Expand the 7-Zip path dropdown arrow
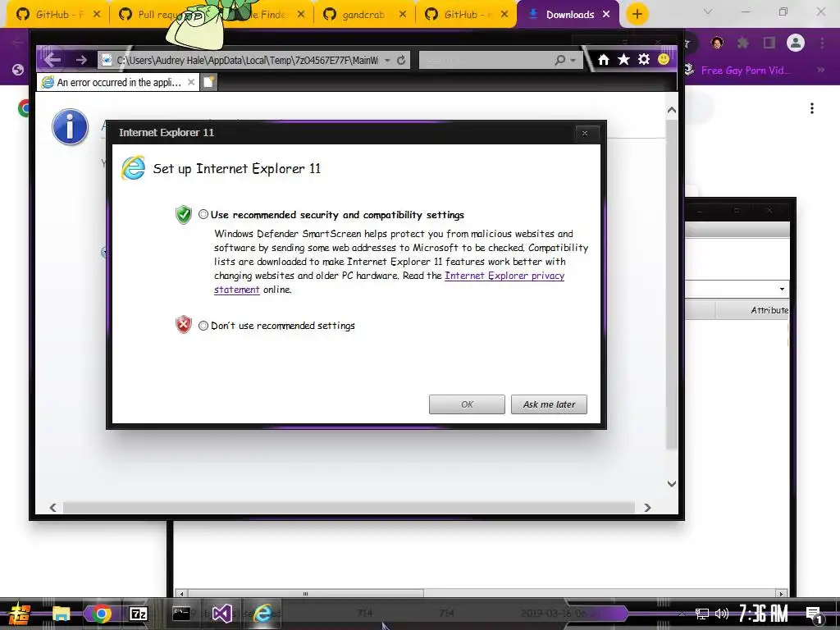Viewport: 840px width, 630px height. tap(782, 290)
